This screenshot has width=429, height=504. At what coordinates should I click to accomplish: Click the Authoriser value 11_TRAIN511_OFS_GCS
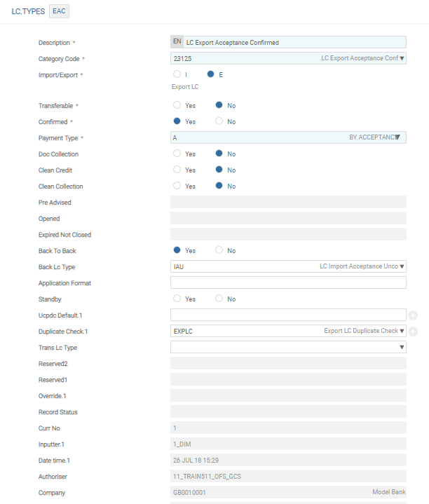click(207, 477)
